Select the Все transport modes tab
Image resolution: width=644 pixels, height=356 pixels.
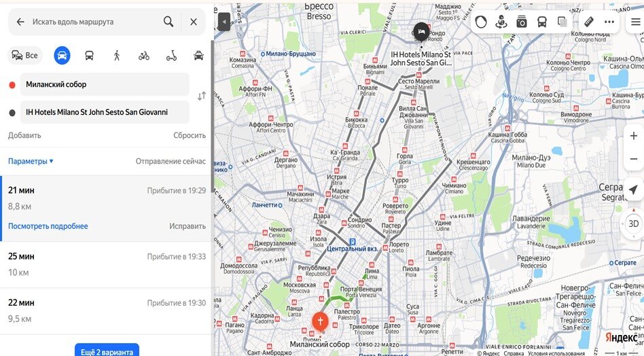24,56
